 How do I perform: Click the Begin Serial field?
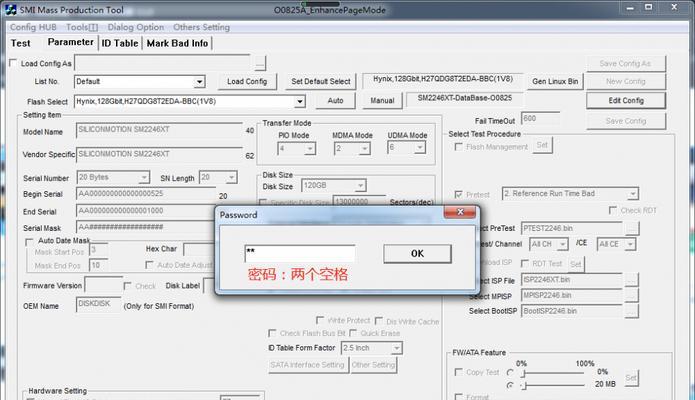pos(146,194)
